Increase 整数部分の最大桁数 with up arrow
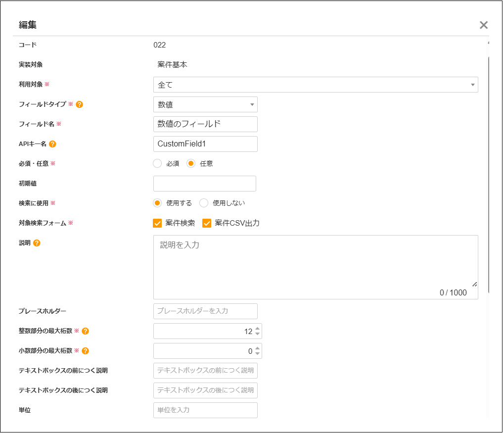The image size is (504, 434). (x=258, y=328)
